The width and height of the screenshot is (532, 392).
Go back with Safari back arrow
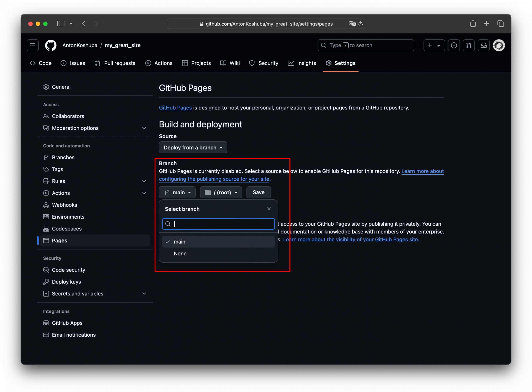click(x=84, y=23)
